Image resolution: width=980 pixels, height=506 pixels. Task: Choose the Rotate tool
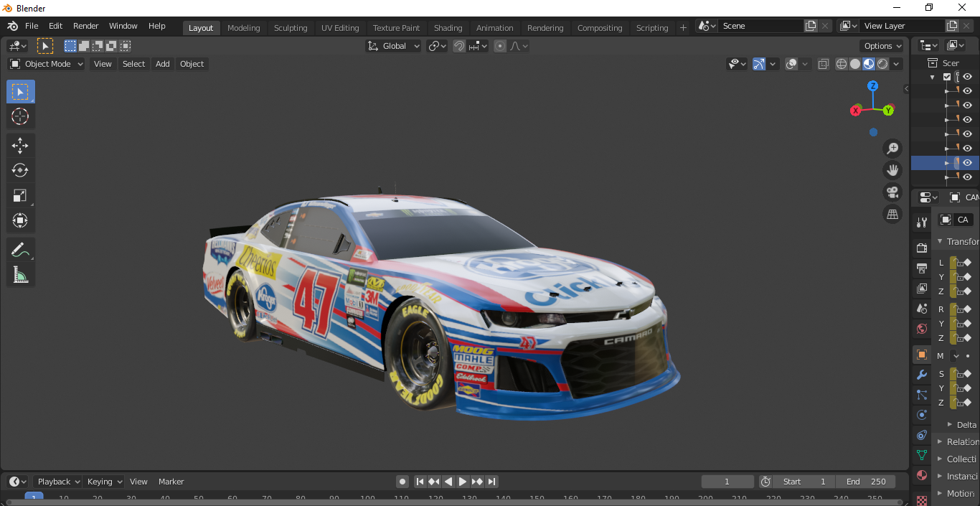(x=20, y=170)
